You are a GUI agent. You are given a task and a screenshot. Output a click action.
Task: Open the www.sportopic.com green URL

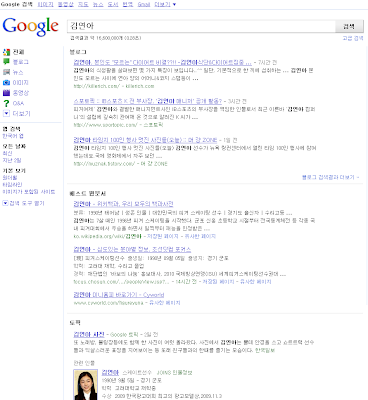tap(105, 125)
